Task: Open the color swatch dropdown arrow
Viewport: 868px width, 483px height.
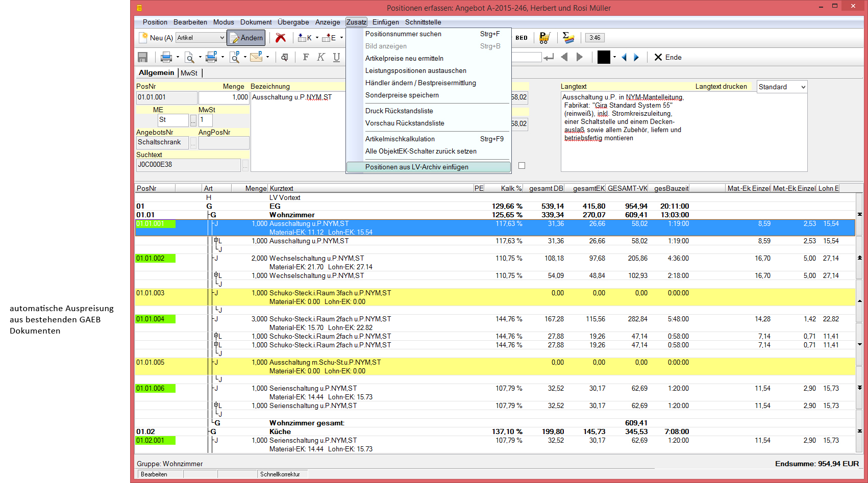Action: click(x=614, y=57)
